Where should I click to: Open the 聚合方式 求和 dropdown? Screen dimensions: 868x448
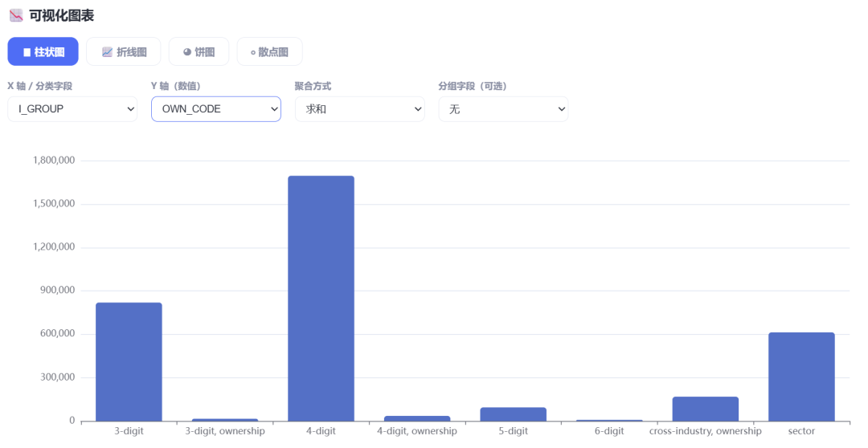[360, 109]
